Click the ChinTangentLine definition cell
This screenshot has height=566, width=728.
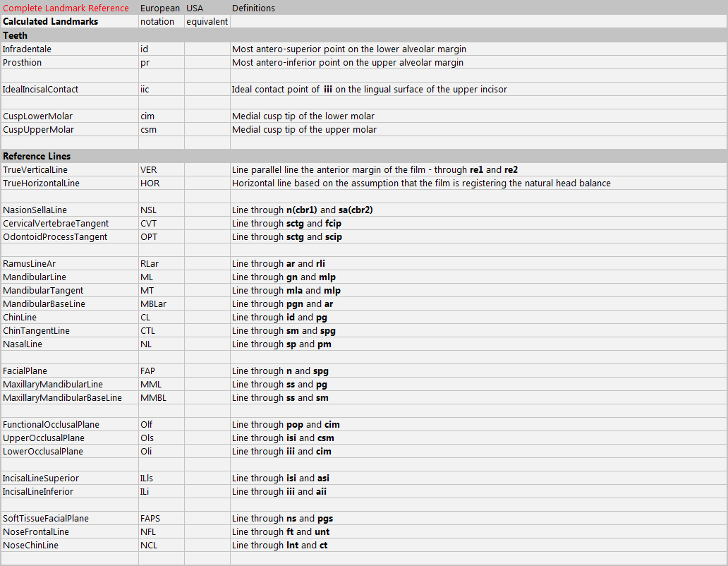pyautogui.click(x=284, y=331)
